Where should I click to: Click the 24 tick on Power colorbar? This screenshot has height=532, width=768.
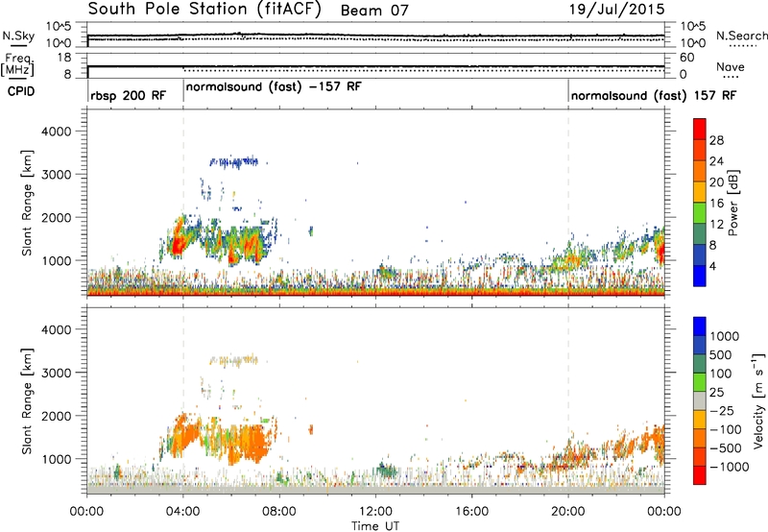[716, 161]
